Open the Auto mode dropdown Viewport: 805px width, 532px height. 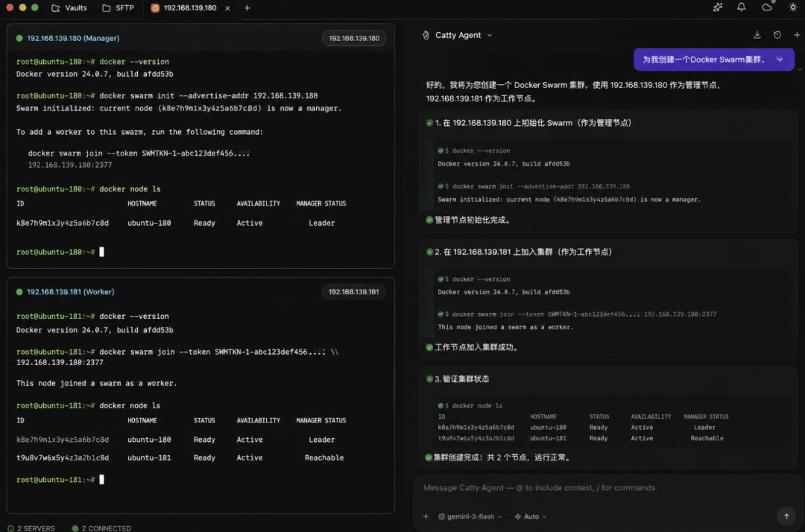click(531, 516)
